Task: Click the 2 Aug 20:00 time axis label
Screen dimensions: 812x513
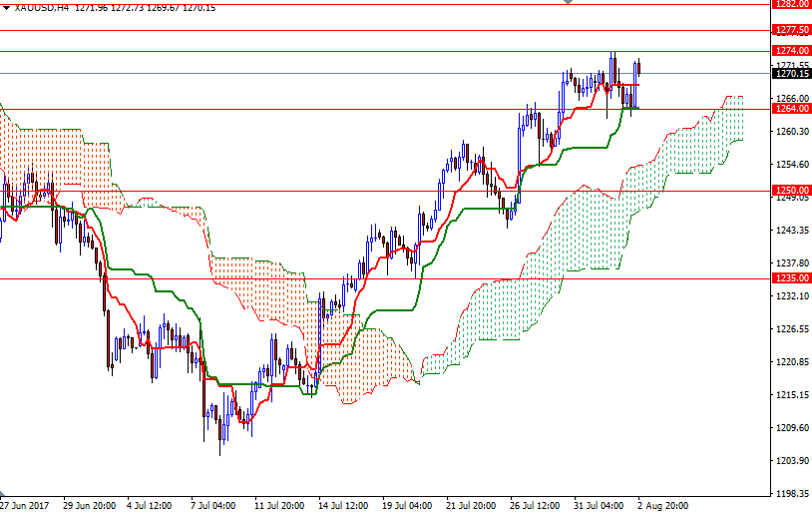Action: click(661, 505)
